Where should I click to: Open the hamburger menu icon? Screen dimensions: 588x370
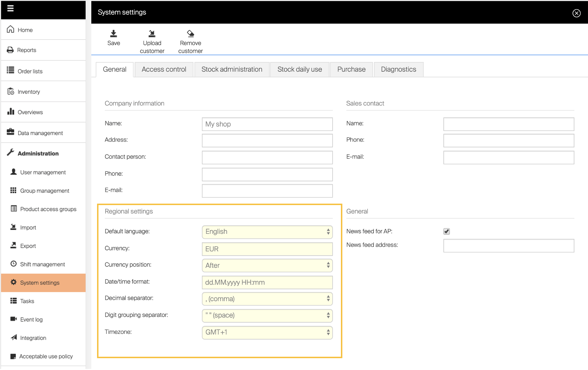click(10, 8)
